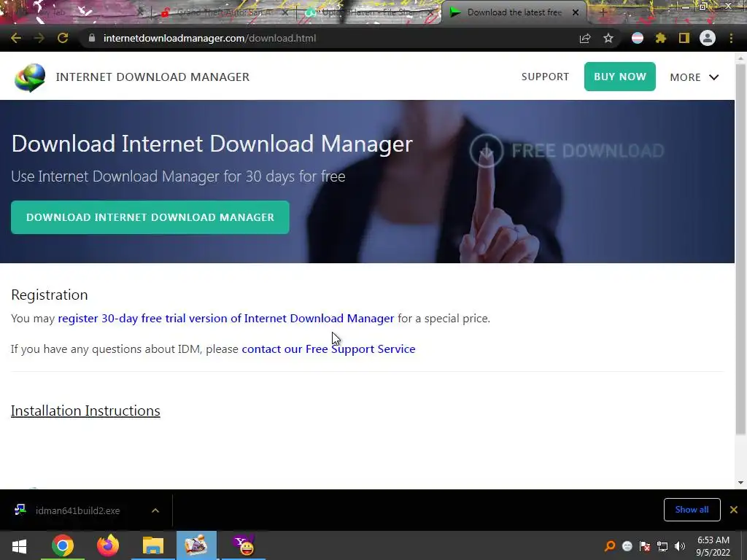Click the BUY NOW button
This screenshot has height=560, width=747.
[x=620, y=77]
